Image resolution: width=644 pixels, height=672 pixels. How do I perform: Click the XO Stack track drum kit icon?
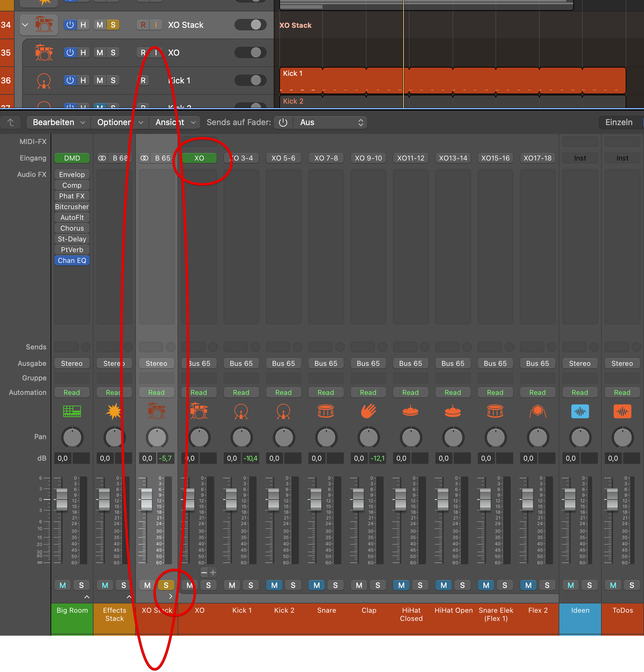pos(44,25)
